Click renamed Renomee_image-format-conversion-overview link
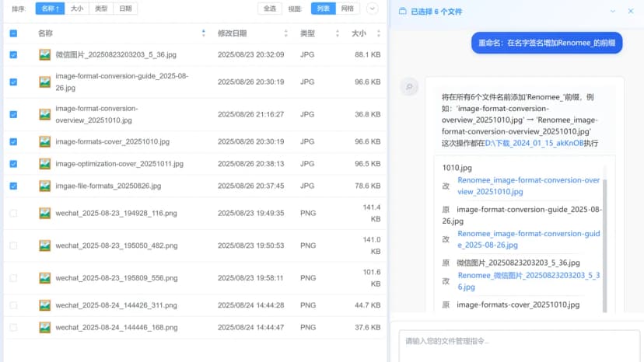 529,186
